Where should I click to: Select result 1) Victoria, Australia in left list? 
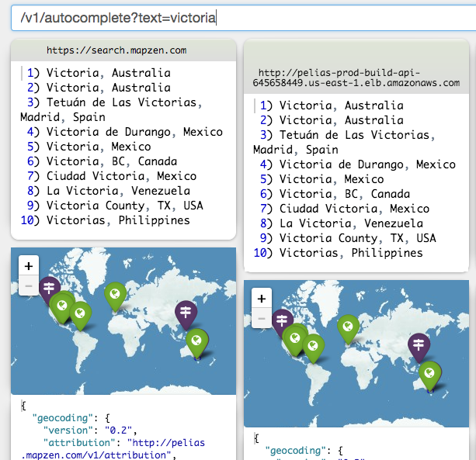point(99,73)
